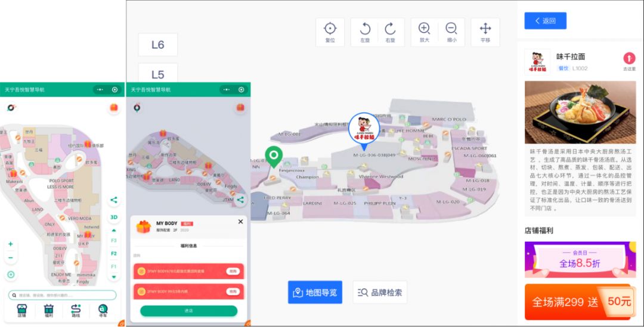Click the phone map search field
The height and width of the screenshot is (327, 644).
click(63, 295)
